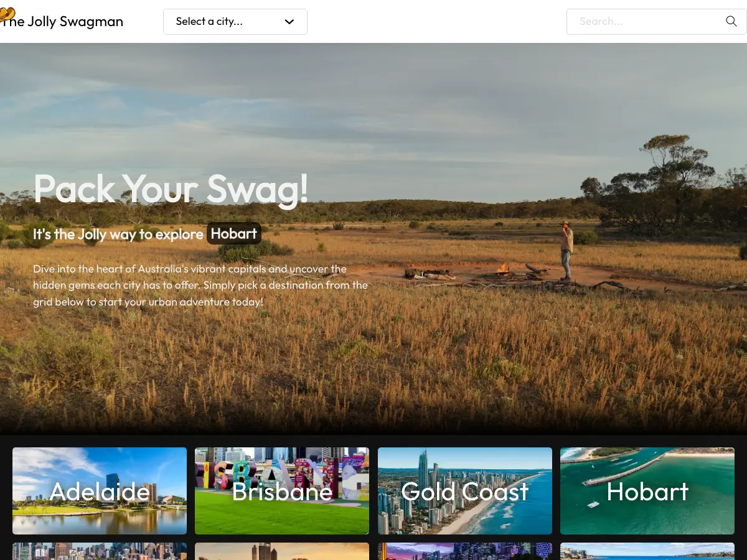Click the Hobart highlighted label in hero
Image resolution: width=747 pixels, height=560 pixels.
234,233
